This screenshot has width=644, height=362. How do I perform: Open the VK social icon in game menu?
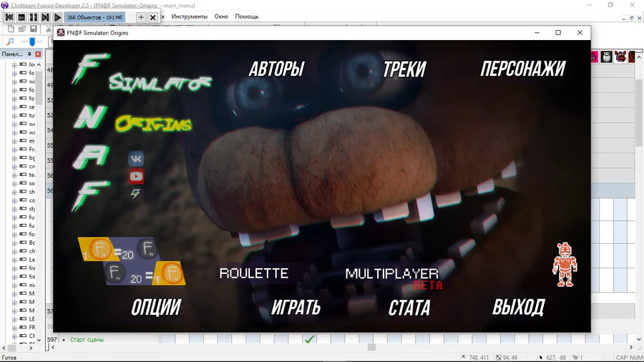tap(136, 158)
